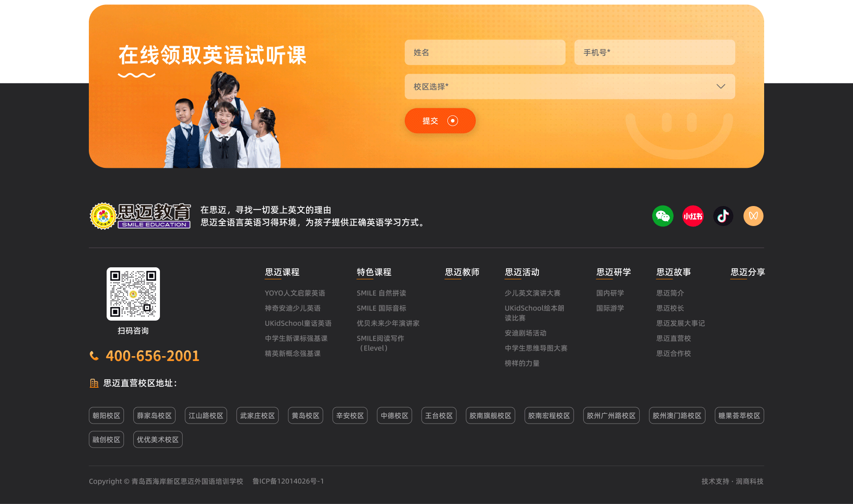853x504 pixels.
Task: Open the Xiaohongshu red icon
Action: [693, 216]
